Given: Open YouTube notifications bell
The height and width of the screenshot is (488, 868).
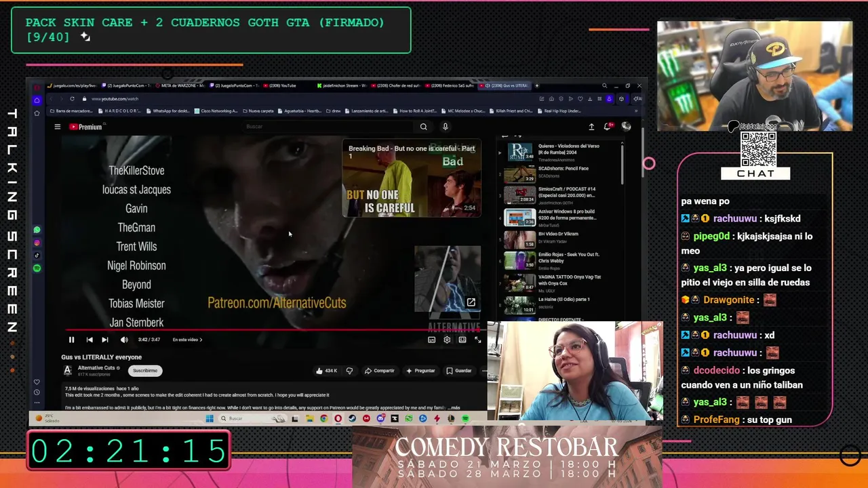Looking at the screenshot, I should [608, 126].
